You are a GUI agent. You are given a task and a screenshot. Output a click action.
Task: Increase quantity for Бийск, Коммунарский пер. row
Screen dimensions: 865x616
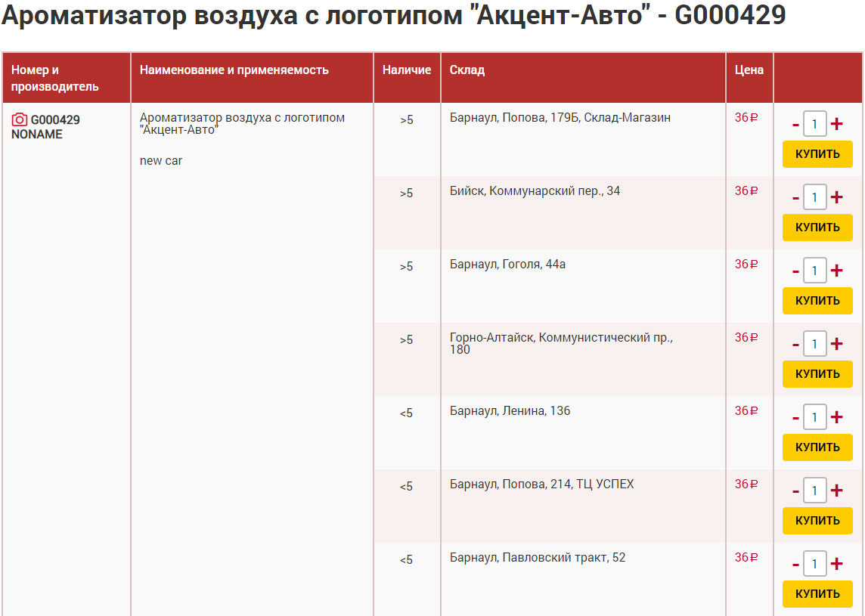click(x=836, y=197)
